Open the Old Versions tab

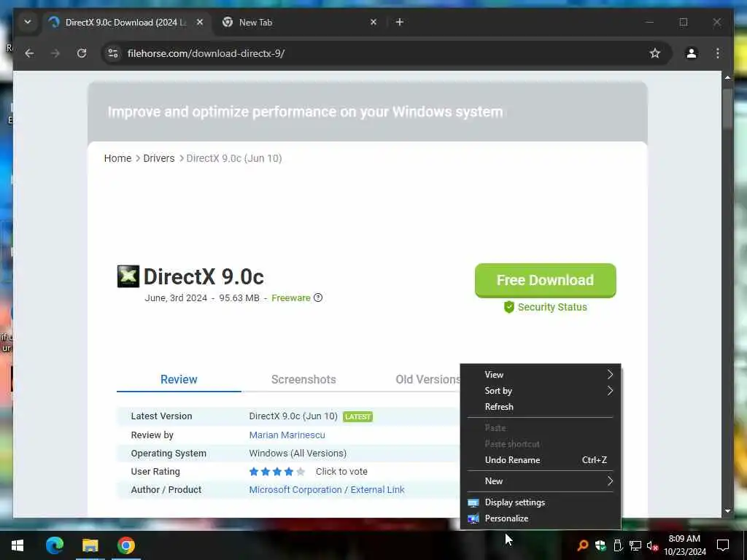pyautogui.click(x=427, y=379)
